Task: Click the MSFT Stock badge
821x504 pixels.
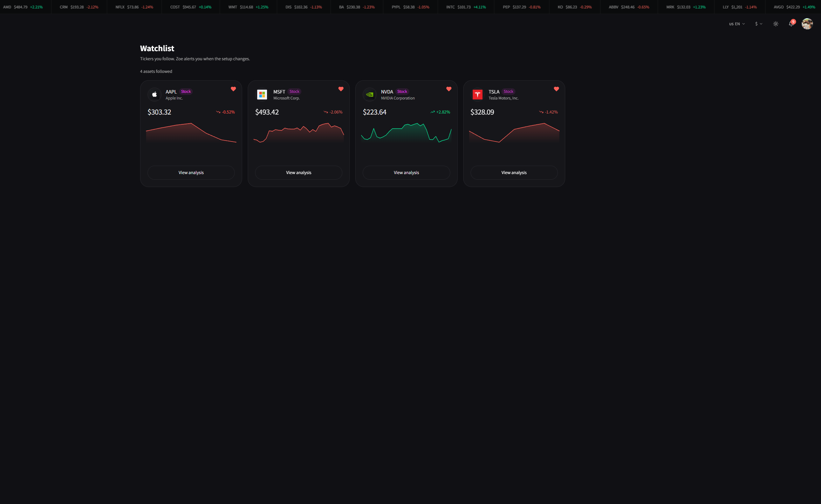Action: [x=294, y=92]
